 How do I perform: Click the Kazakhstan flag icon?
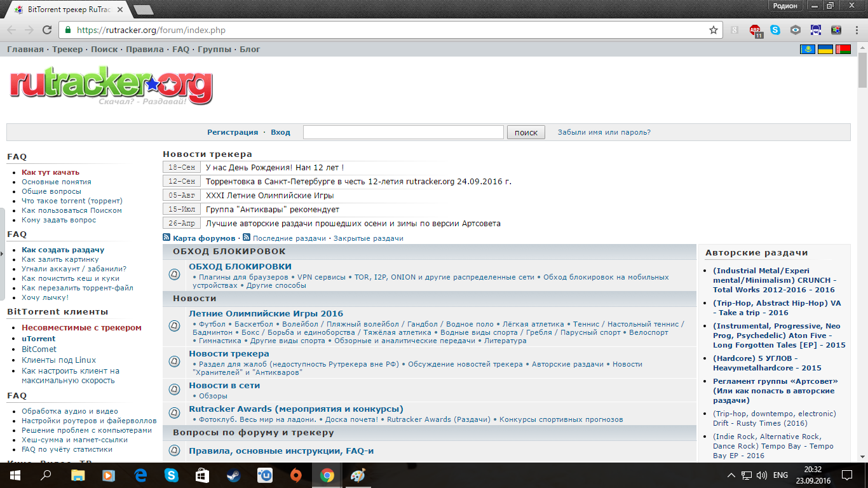click(808, 50)
